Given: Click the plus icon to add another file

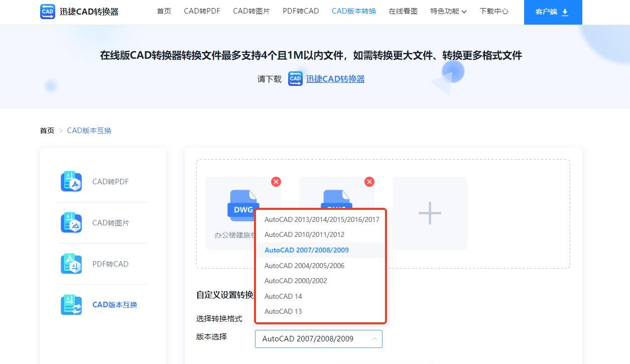Looking at the screenshot, I should point(430,213).
